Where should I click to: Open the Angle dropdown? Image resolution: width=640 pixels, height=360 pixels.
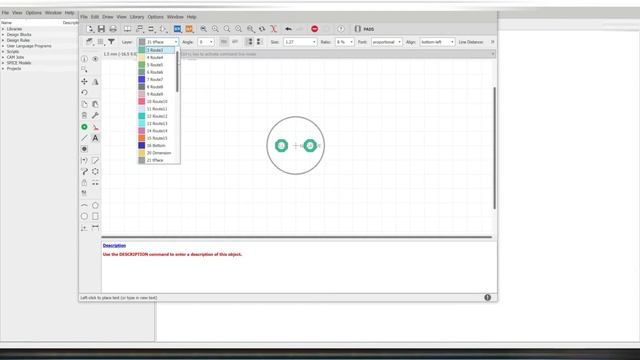click(x=206, y=42)
